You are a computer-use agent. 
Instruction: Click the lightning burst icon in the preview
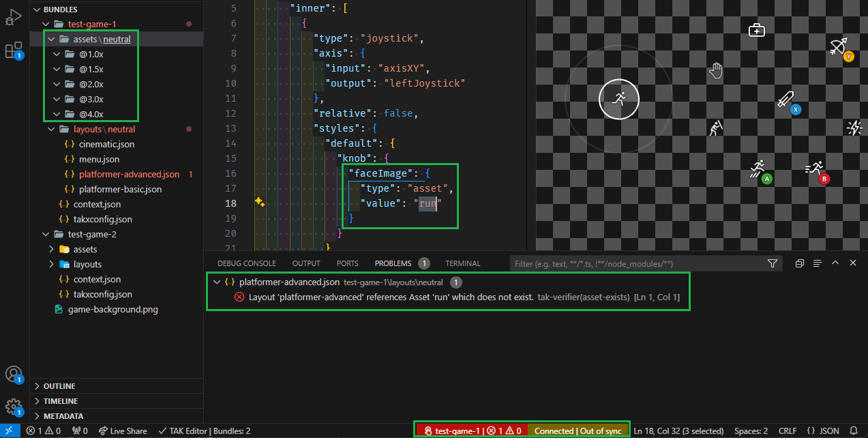(854, 128)
